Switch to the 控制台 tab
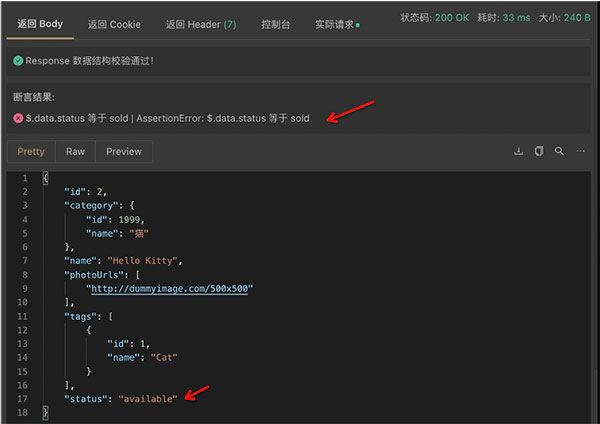Image resolution: width=600 pixels, height=424 pixels. [276, 24]
